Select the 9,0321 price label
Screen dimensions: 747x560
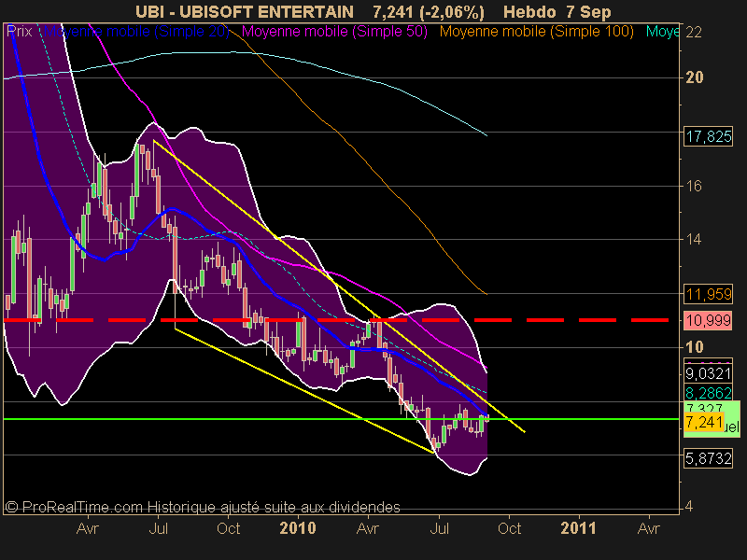[x=708, y=373]
